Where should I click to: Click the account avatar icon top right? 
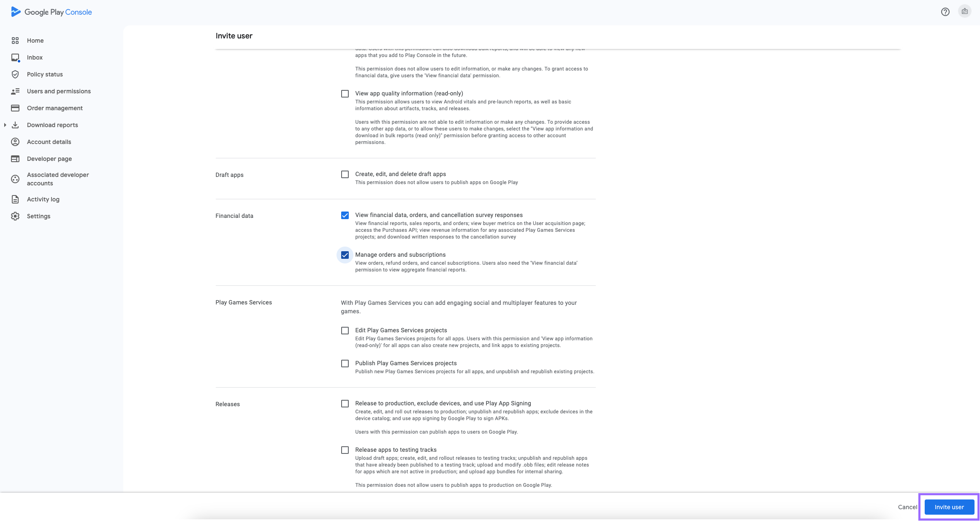[x=964, y=12]
